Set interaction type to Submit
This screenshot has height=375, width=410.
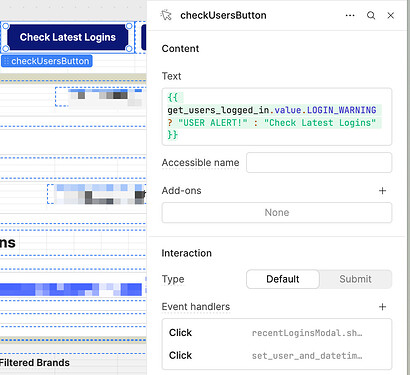(355, 279)
